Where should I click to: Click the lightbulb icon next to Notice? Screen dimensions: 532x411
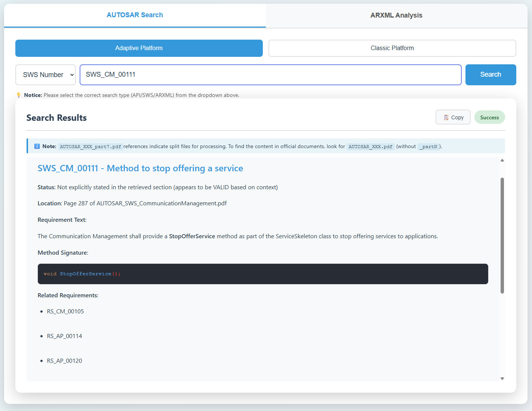pos(19,95)
